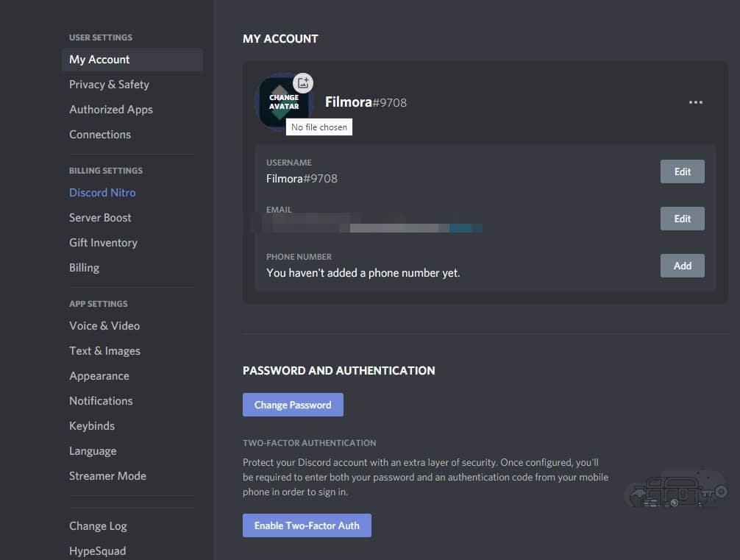This screenshot has height=560, width=740.
Task: Click the Filmora#9708 value under Username
Action: [x=302, y=179]
